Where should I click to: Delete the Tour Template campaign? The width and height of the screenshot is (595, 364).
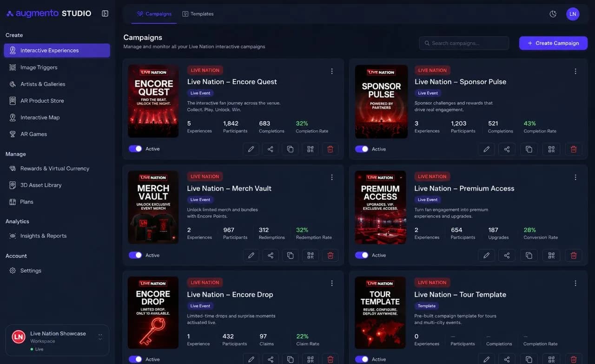pos(574,359)
